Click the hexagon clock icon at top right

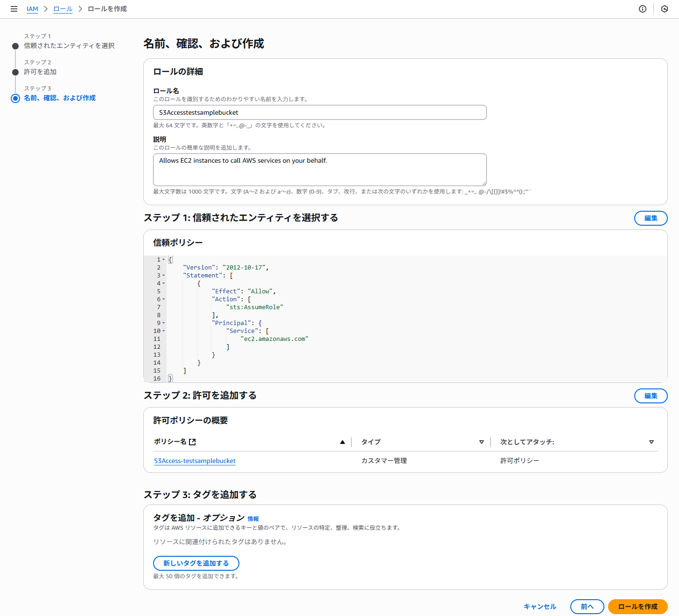point(665,9)
